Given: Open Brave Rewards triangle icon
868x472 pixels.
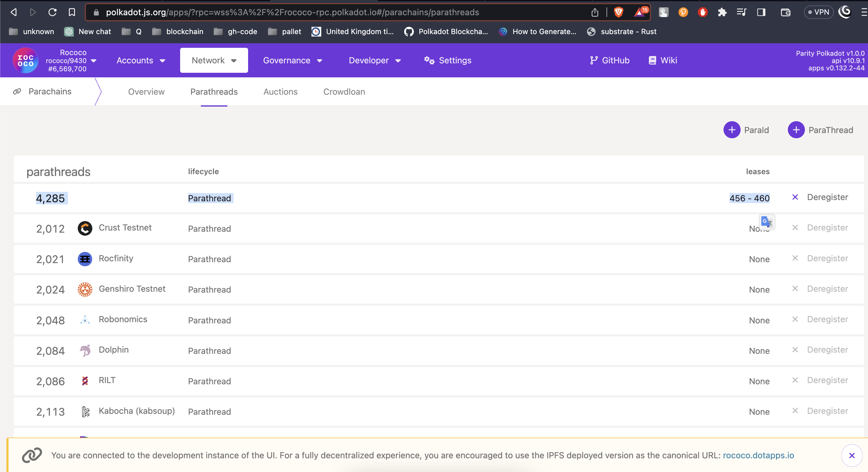Looking at the screenshot, I should click(x=641, y=12).
